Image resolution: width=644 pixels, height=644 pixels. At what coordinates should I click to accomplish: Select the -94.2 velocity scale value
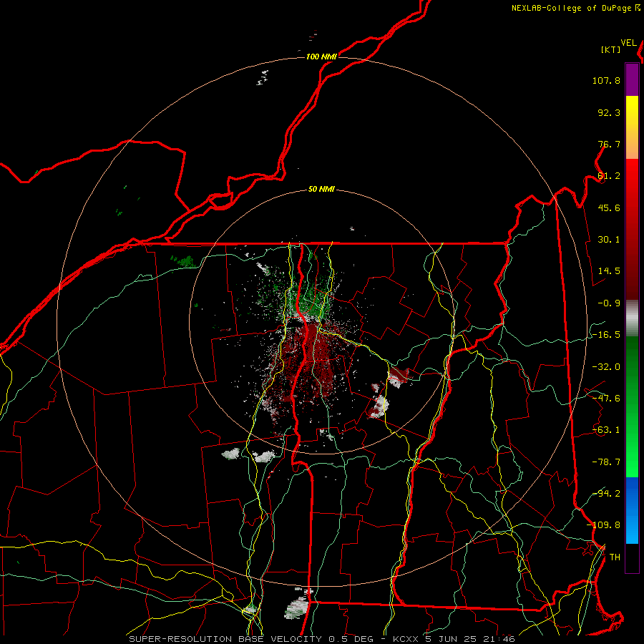pyautogui.click(x=606, y=494)
